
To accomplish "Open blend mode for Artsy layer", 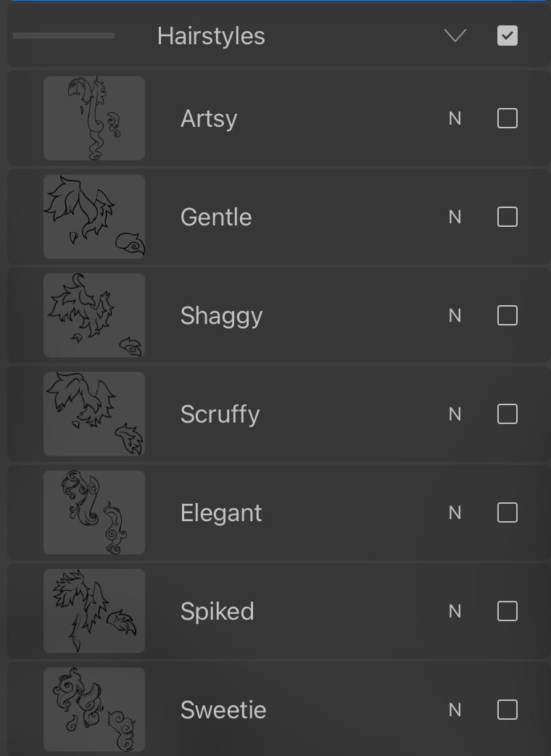I will pos(455,118).
